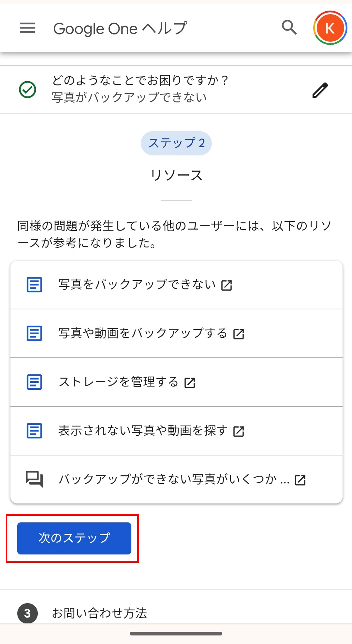352x644 pixels.
Task: Open article 写真をバックアップできない
Action: click(137, 284)
